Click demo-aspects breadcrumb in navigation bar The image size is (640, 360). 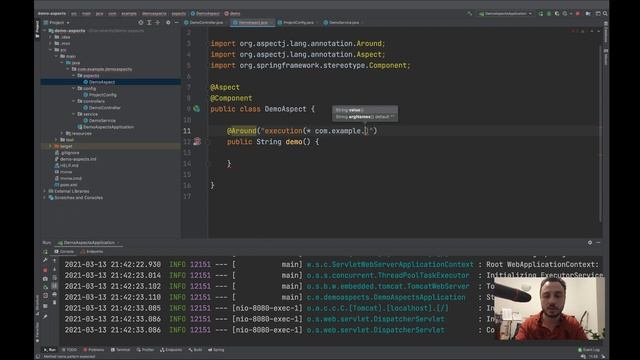[x=52, y=13]
